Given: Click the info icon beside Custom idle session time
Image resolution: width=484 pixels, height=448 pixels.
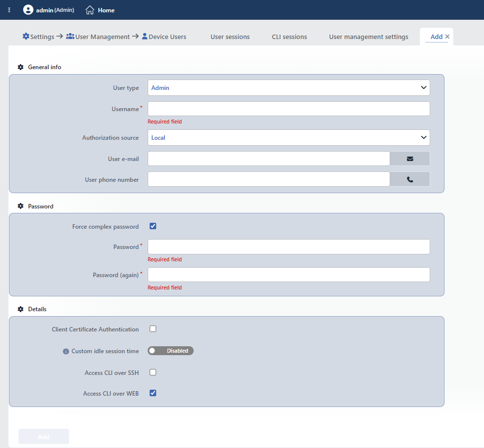Looking at the screenshot, I should click(x=66, y=351).
